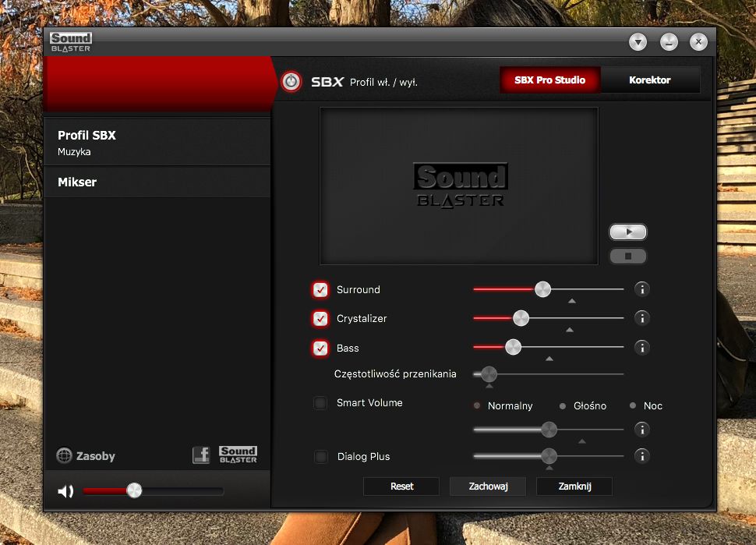The width and height of the screenshot is (756, 545).
Task: Click the Sound Blaster title bar logo
Action: (71, 42)
